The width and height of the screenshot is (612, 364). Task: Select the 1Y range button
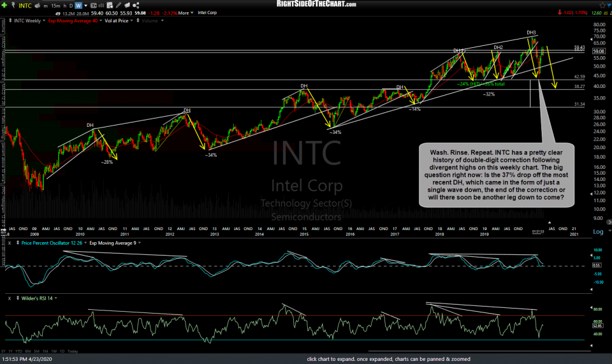coord(11,351)
